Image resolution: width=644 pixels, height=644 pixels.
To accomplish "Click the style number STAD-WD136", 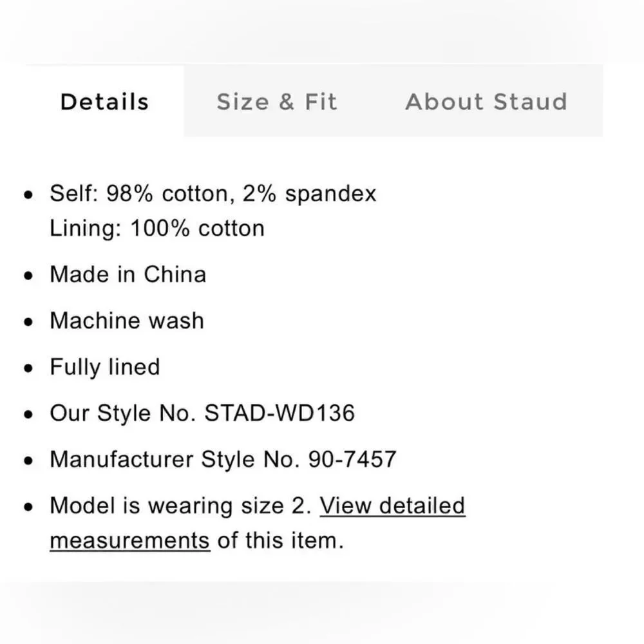I will (x=279, y=413).
